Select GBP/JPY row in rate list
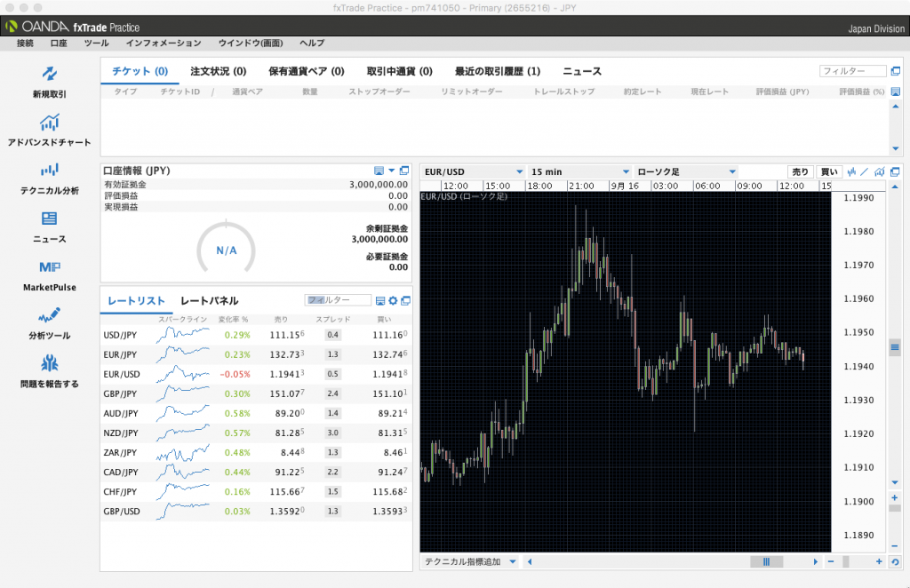The width and height of the screenshot is (910, 588). [x=256, y=393]
